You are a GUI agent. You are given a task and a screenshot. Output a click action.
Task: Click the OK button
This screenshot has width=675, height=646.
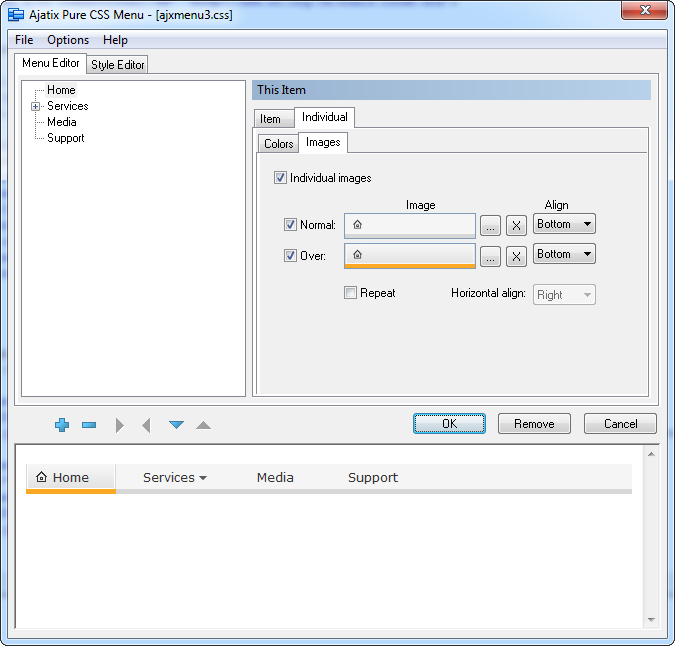click(x=449, y=424)
